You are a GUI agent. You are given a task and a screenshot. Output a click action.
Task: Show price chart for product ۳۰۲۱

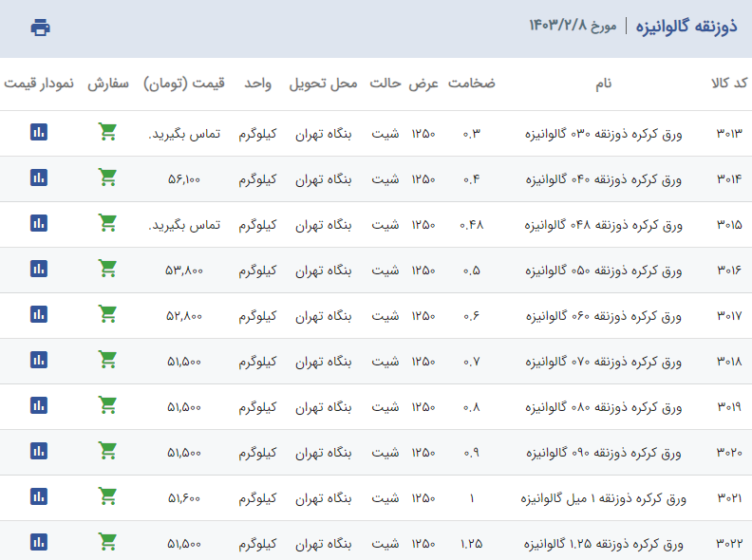(39, 496)
